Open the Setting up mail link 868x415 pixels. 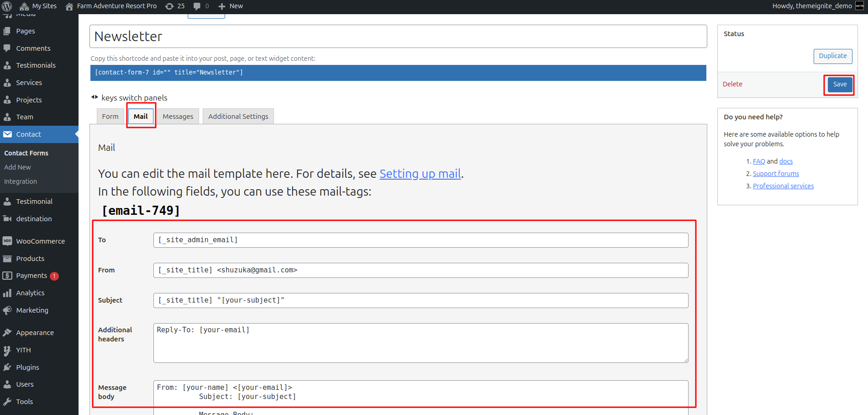(420, 174)
